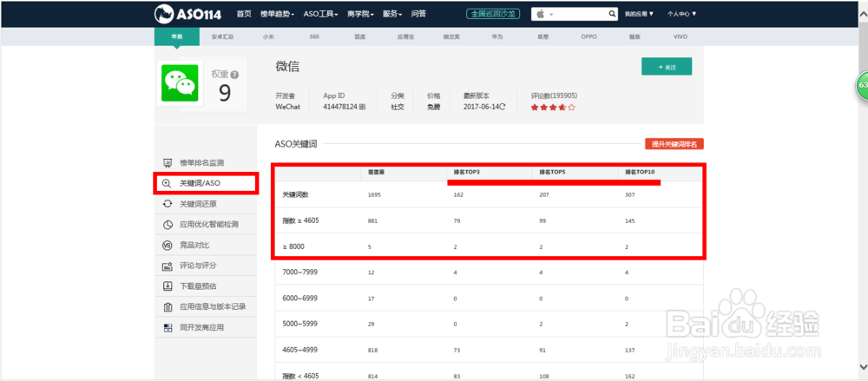Click the 竞品对比 VS icon
The width and height of the screenshot is (868, 381).
(x=168, y=245)
